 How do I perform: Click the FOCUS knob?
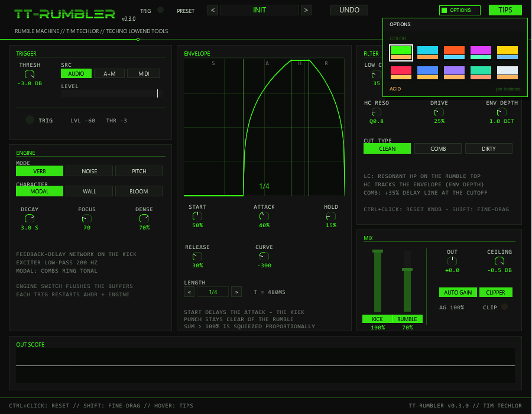pyautogui.click(x=87, y=219)
